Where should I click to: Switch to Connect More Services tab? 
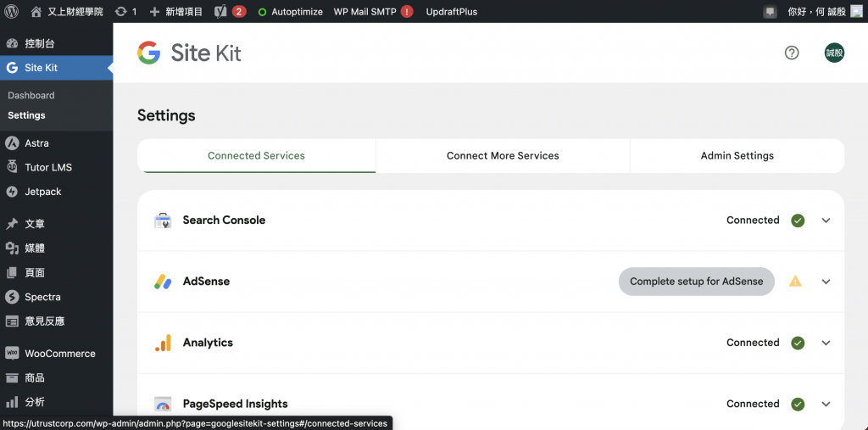[x=503, y=156]
